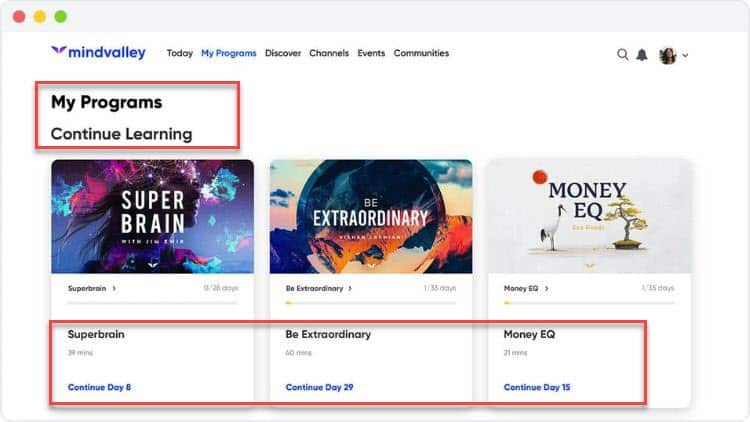Open the search magnifier icon

click(622, 55)
